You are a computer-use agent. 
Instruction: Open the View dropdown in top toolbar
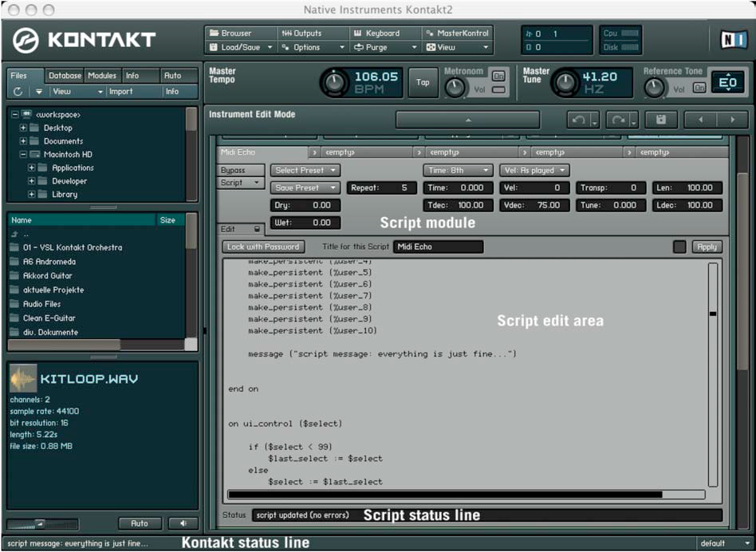click(x=457, y=47)
